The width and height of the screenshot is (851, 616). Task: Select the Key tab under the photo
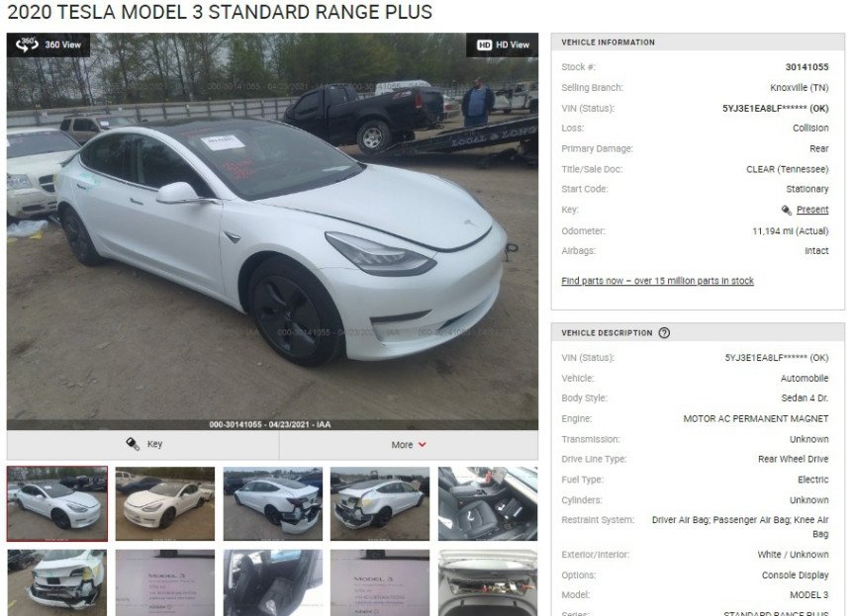[x=143, y=445]
